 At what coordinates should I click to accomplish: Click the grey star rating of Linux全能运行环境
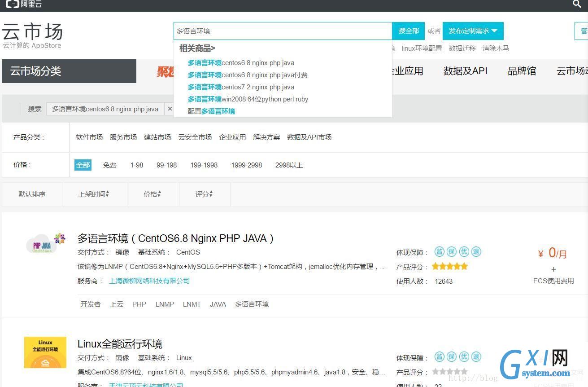(450, 372)
